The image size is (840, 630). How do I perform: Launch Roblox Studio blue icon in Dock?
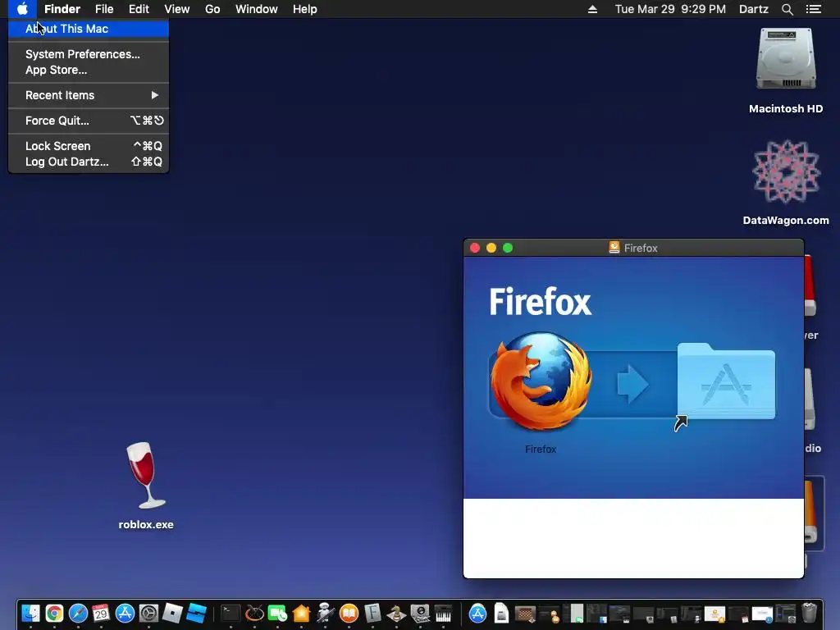coord(196,613)
